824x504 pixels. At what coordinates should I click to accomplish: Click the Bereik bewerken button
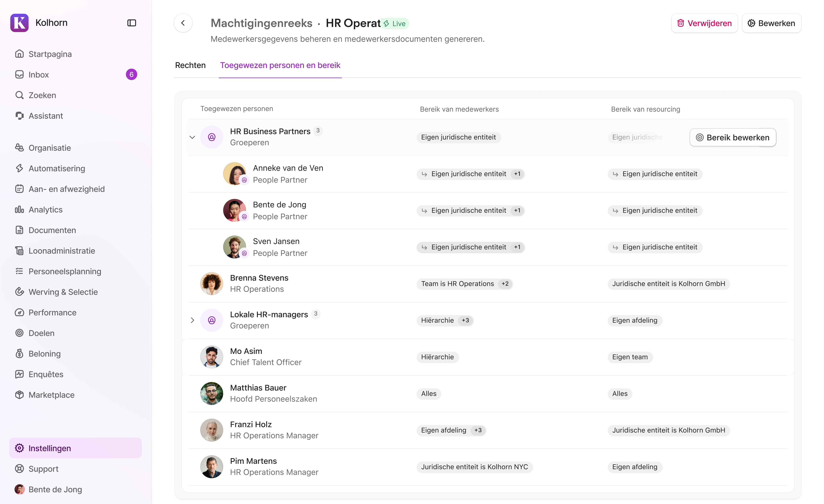pyautogui.click(x=732, y=137)
